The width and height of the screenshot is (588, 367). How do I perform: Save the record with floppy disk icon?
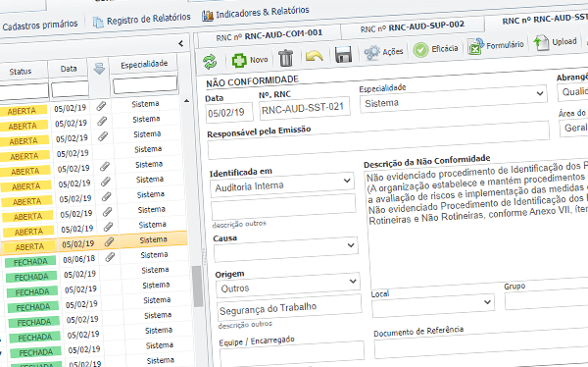(343, 55)
